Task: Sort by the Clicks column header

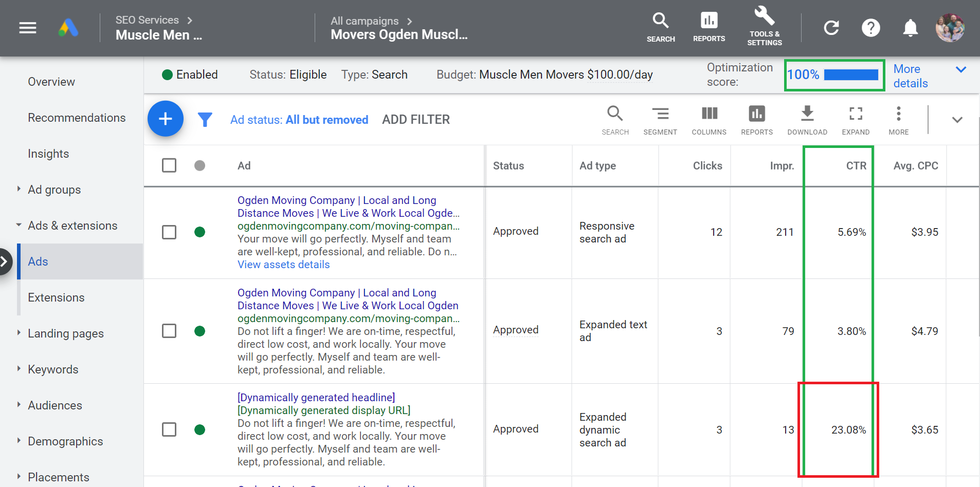Action: (x=707, y=166)
